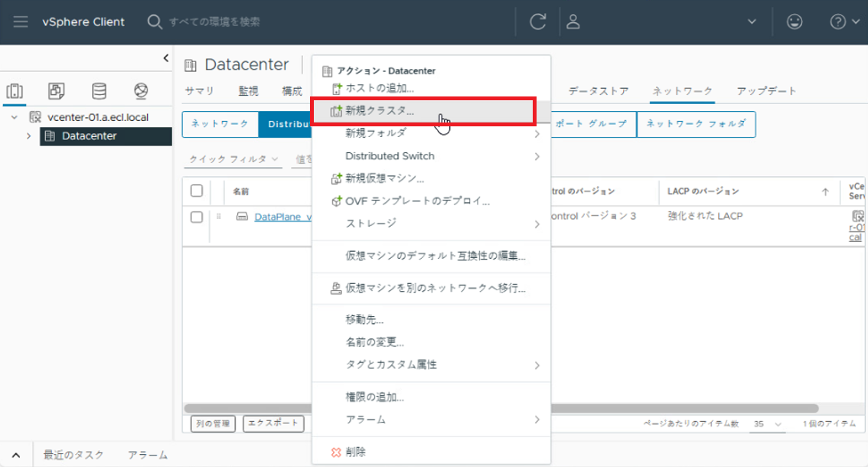Toggle the select-all checkbox in table header
Image resolution: width=868 pixels, height=467 pixels.
(x=197, y=191)
